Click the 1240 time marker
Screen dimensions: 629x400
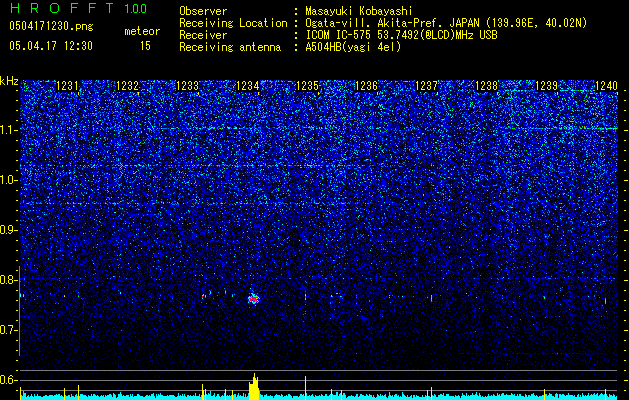[x=607, y=85]
